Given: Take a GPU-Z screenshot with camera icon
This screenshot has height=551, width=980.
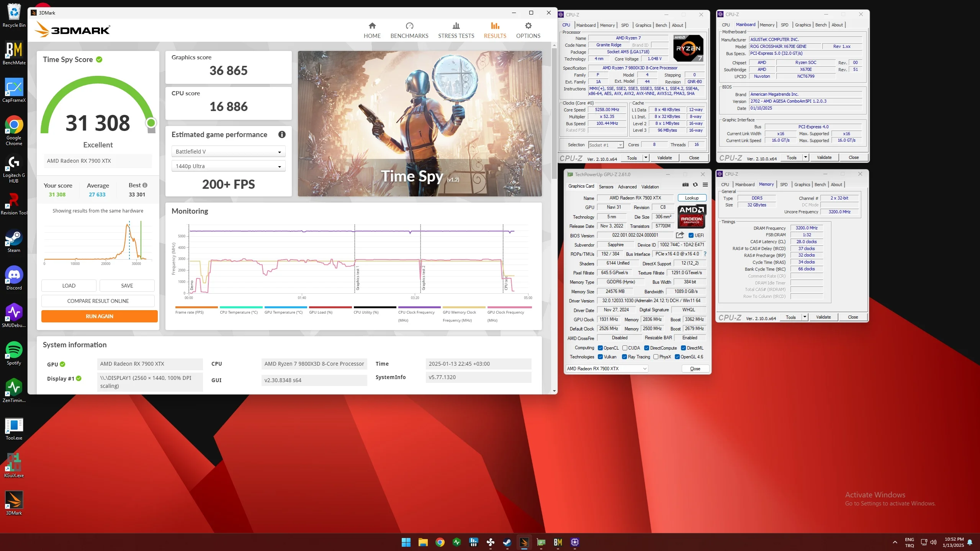Looking at the screenshot, I should pos(686,185).
